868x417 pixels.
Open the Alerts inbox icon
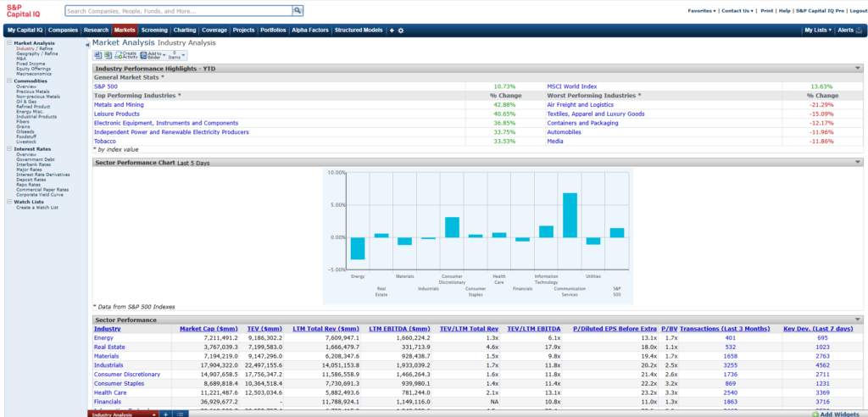click(860, 31)
